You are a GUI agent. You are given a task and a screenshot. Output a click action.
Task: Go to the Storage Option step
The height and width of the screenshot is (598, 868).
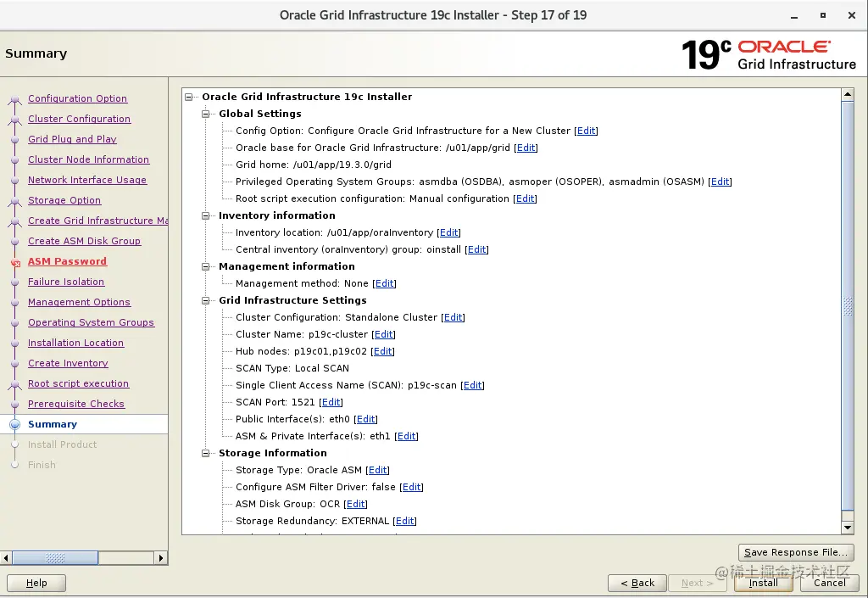pyautogui.click(x=64, y=200)
